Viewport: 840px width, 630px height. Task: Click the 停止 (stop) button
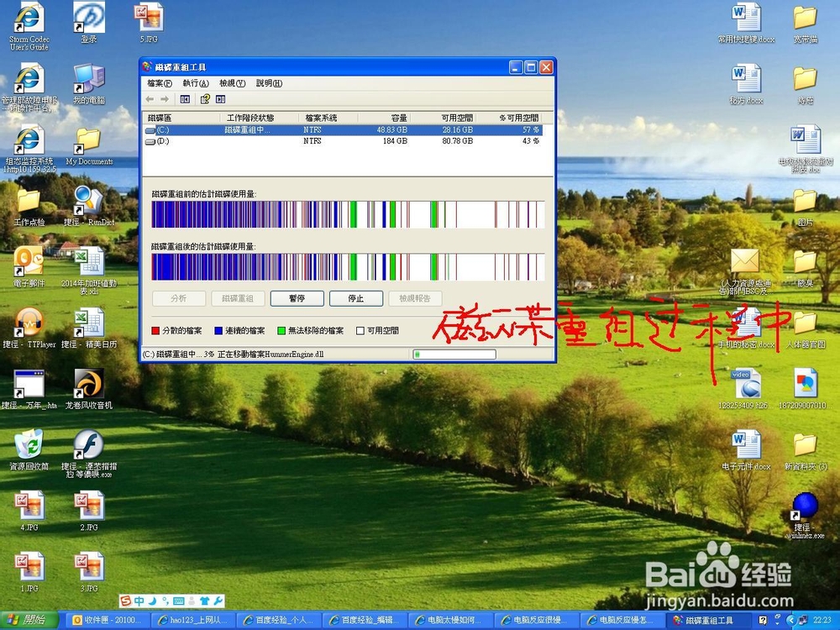pos(356,298)
